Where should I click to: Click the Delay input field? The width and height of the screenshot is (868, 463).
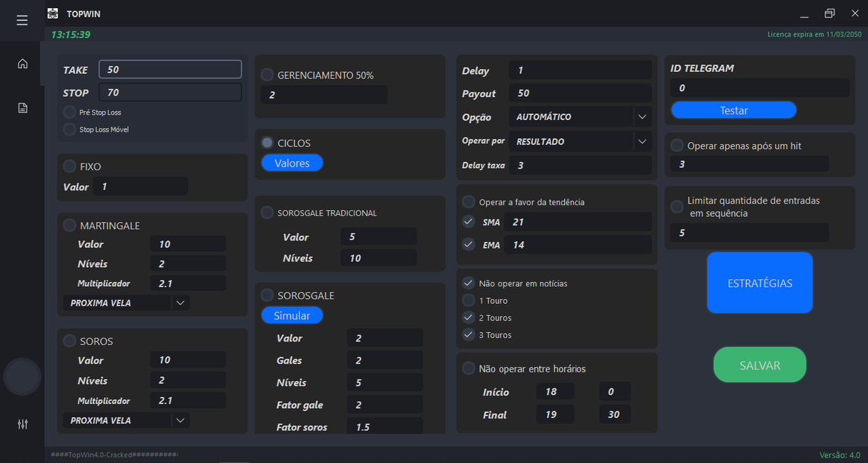pyautogui.click(x=580, y=70)
